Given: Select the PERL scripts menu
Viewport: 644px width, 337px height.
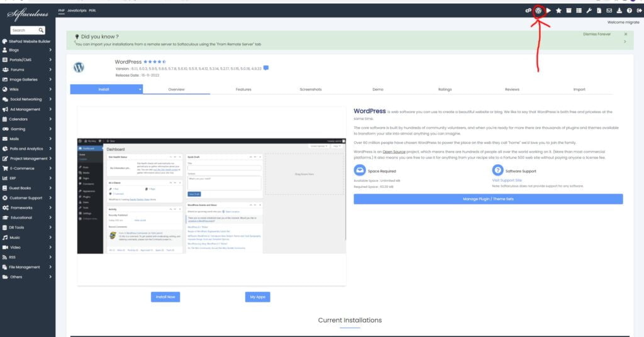Looking at the screenshot, I should point(92,11).
